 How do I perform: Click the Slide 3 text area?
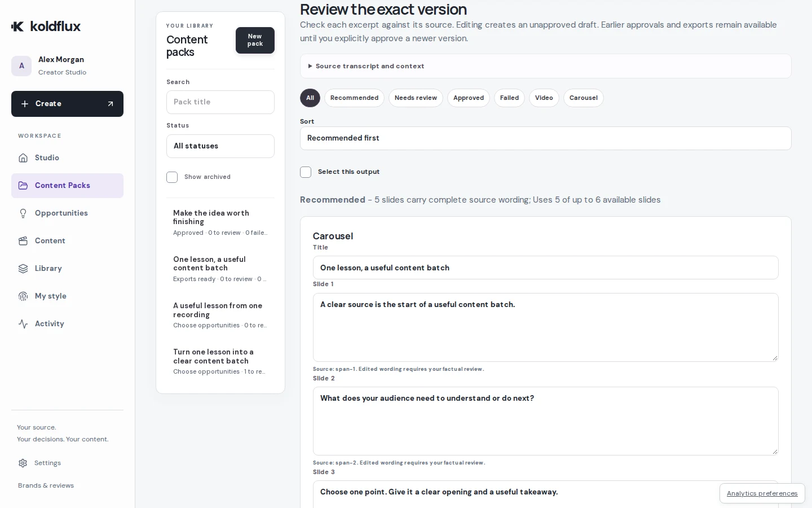(x=546, y=494)
